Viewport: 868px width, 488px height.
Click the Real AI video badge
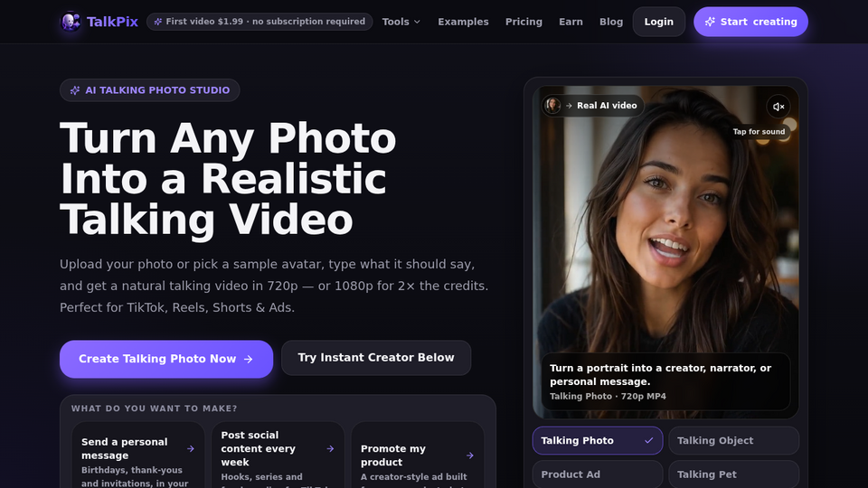[592, 105]
